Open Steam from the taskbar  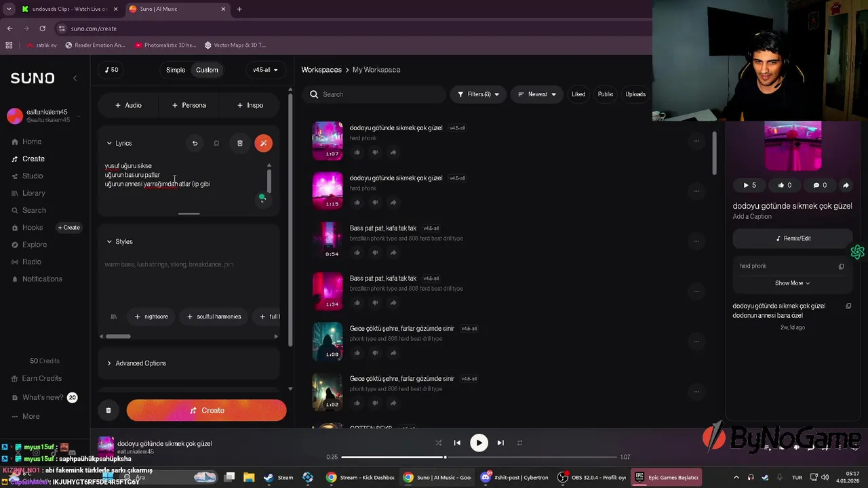279,477
